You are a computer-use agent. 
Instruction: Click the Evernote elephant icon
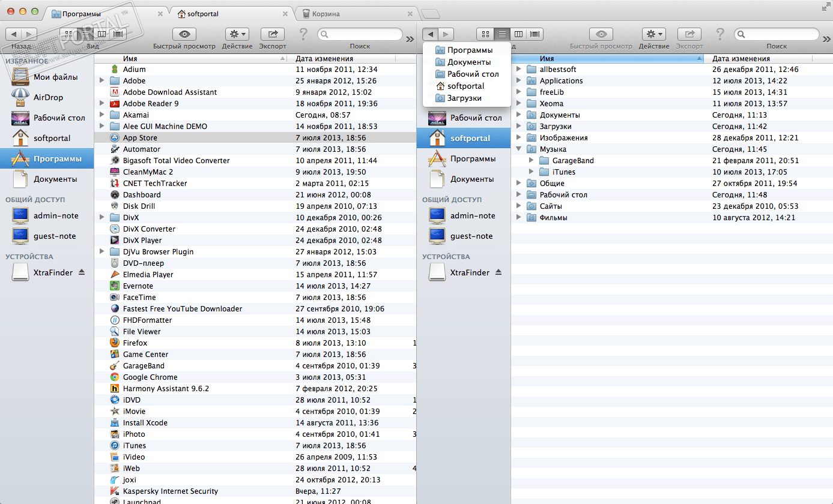tap(115, 286)
